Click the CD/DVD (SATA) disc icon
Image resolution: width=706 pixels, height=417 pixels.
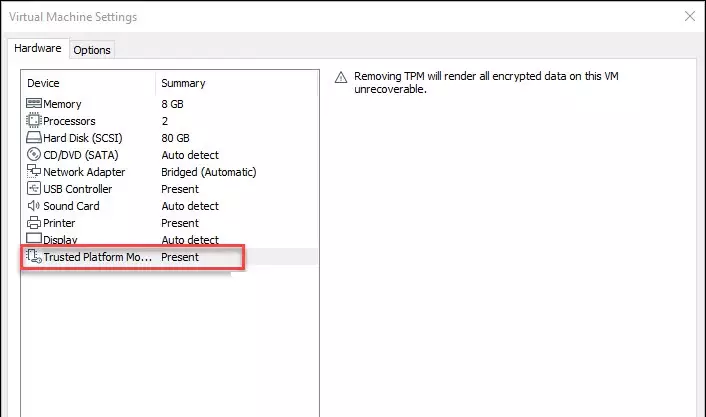[x=34, y=154]
